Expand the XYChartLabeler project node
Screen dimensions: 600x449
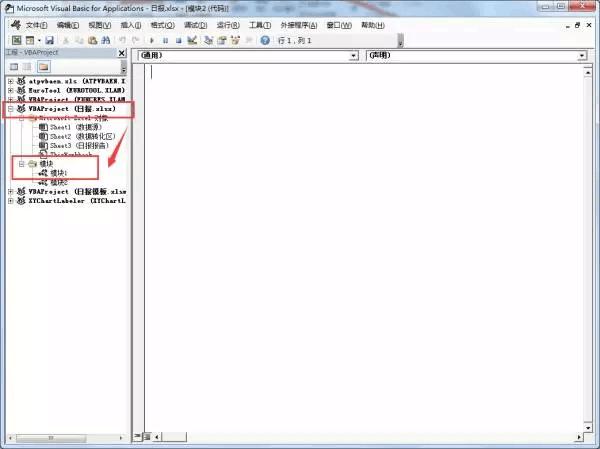pyautogui.click(x=11, y=201)
